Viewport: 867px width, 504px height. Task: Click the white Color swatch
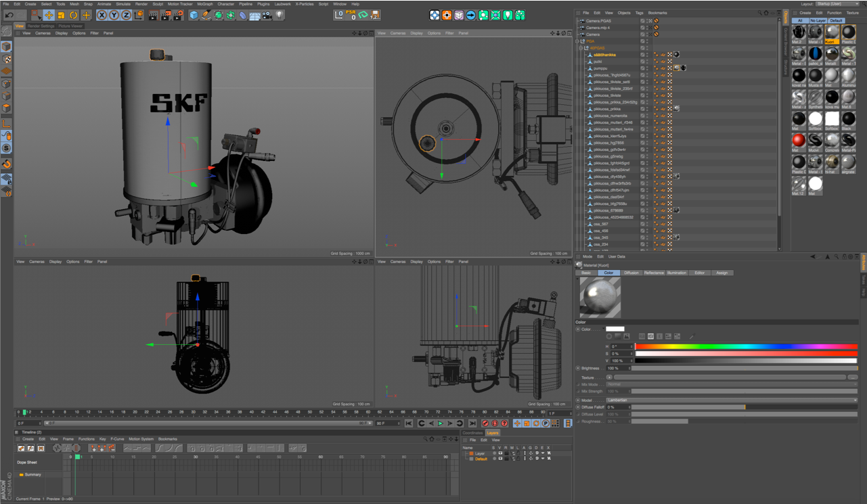point(615,329)
